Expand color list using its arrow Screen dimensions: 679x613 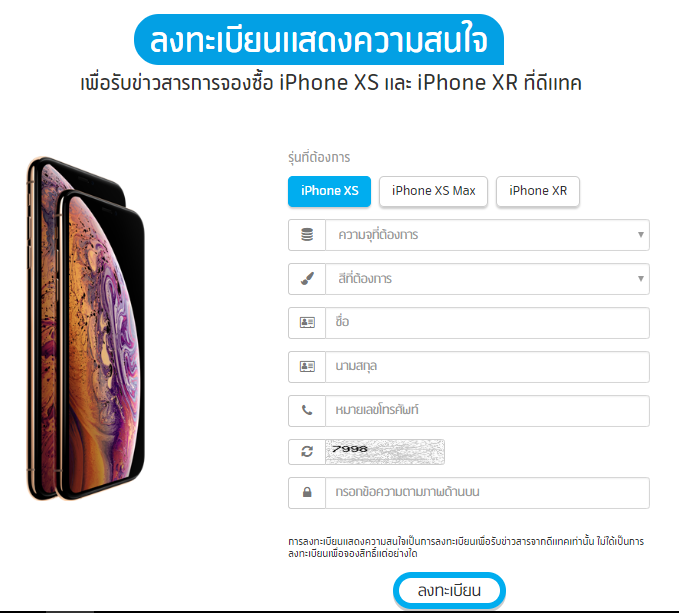[641, 279]
